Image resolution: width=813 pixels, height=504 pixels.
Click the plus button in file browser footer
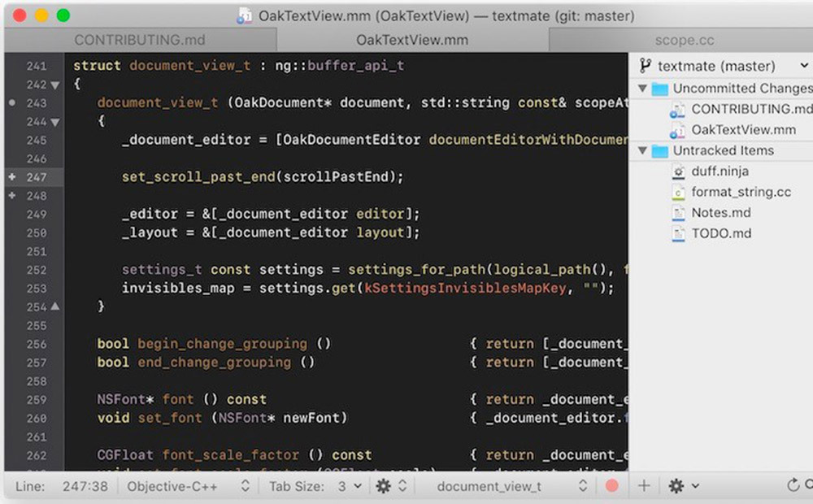point(644,486)
